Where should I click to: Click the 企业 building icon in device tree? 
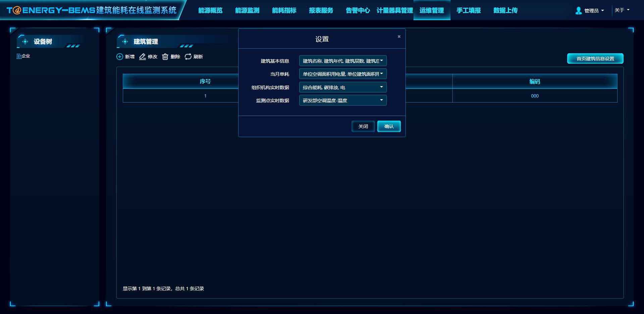point(19,56)
